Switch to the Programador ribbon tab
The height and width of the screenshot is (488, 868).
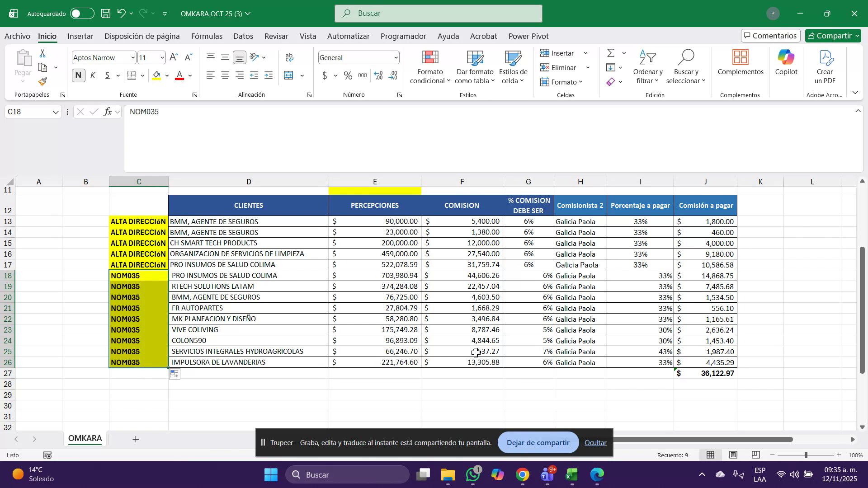403,36
